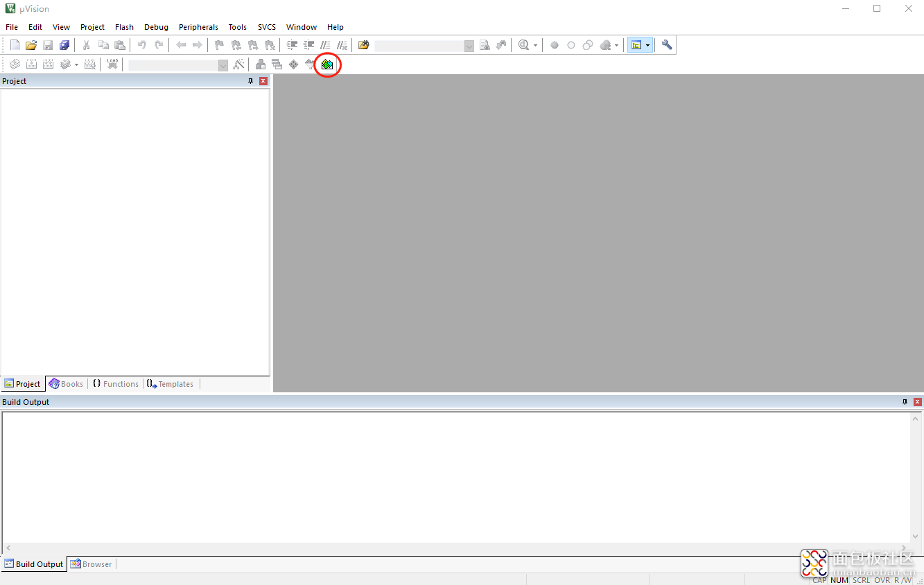This screenshot has height=585, width=924.
Task: Open Options for Target magic wand
Action: [238, 64]
